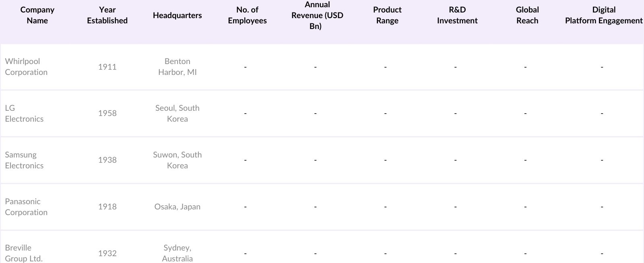
Task: Click the R&D Investment column header
Action: (457, 15)
